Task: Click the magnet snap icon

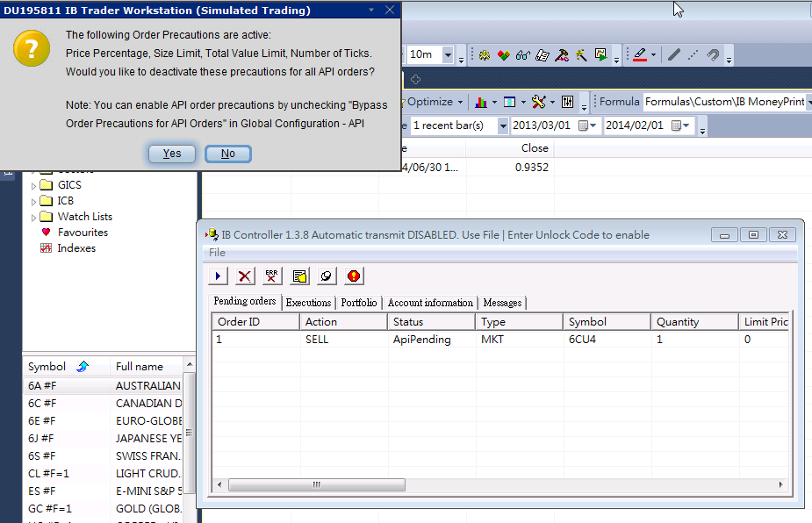Action: click(x=713, y=55)
